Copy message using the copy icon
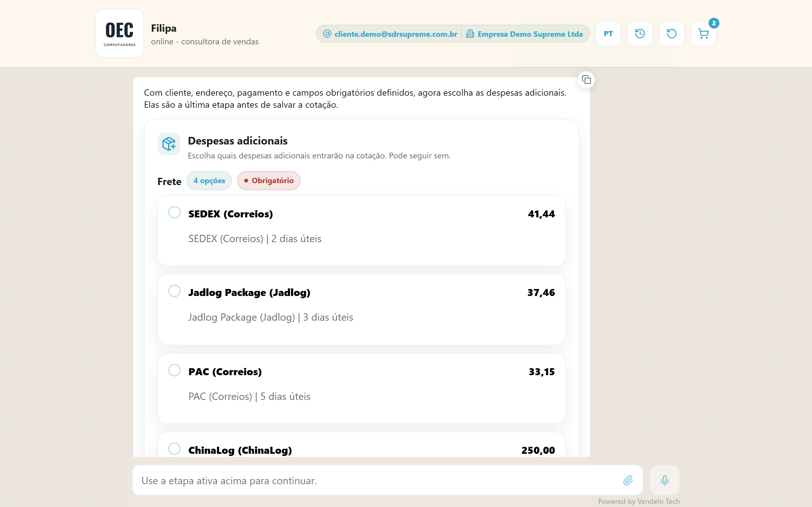The width and height of the screenshot is (812, 507). [586, 80]
